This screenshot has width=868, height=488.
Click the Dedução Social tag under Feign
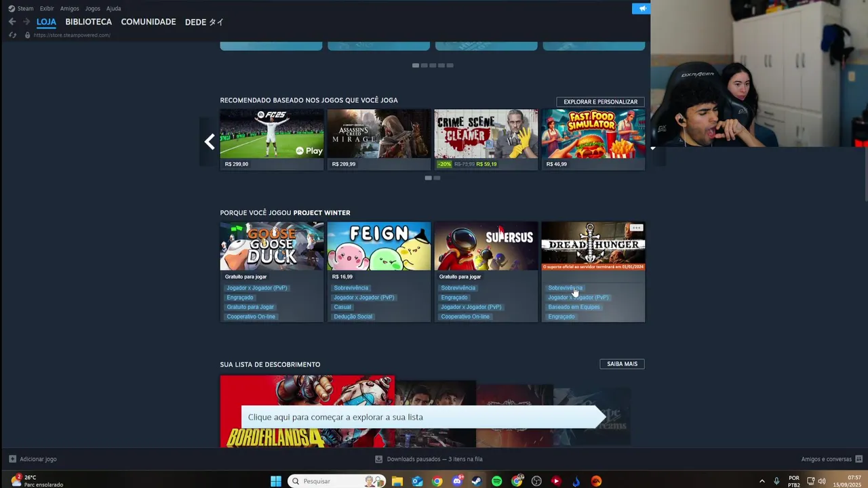click(x=353, y=317)
